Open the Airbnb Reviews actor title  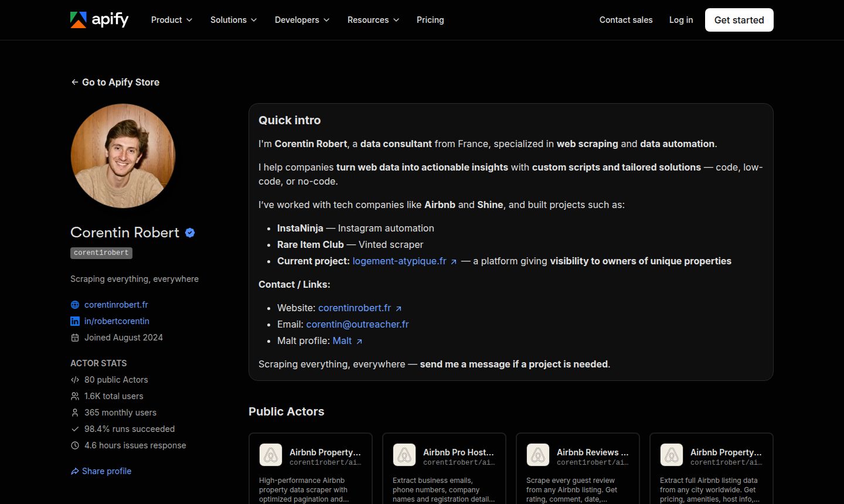click(593, 452)
